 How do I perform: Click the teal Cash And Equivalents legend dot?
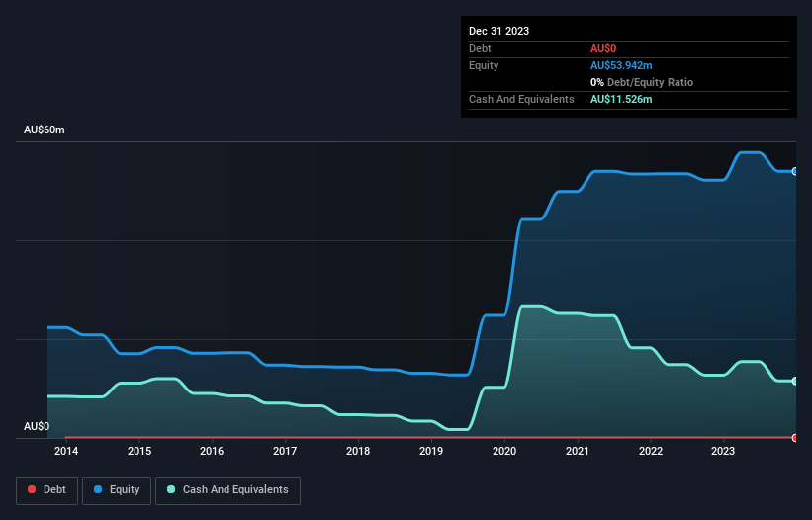(x=171, y=489)
